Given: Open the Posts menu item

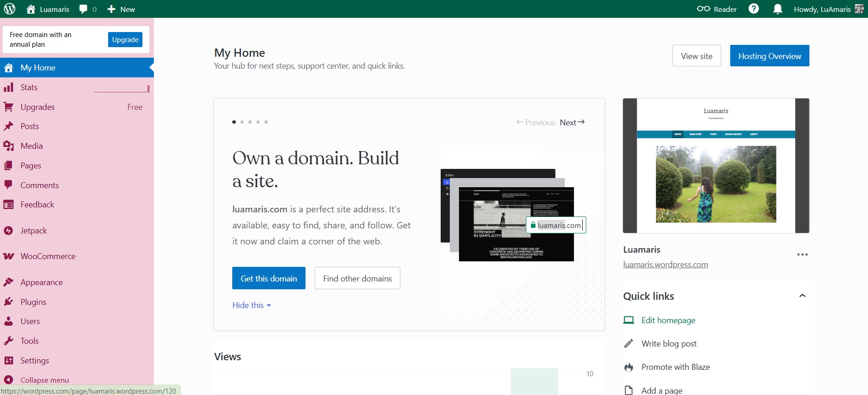Looking at the screenshot, I should [77, 126].
